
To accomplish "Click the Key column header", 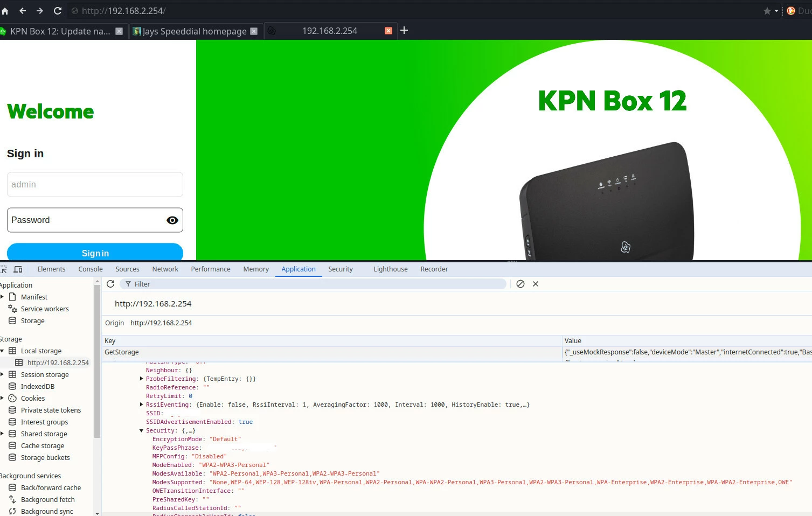I will [332, 341].
